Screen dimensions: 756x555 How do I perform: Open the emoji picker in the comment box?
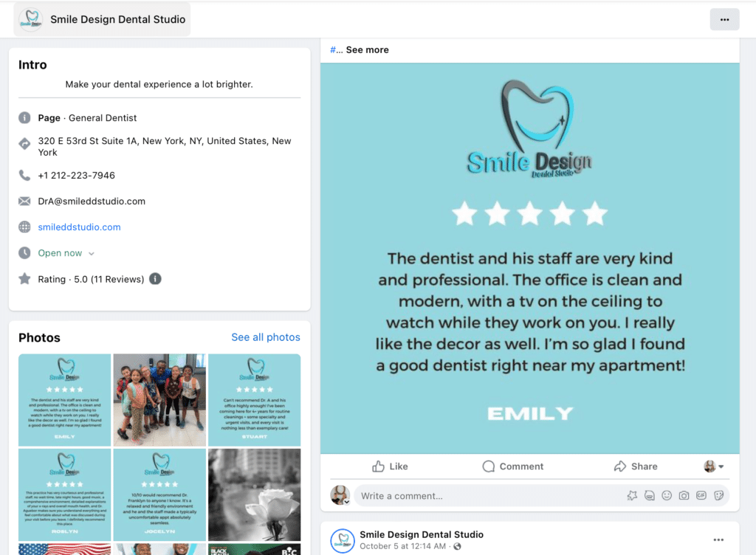[x=667, y=496]
